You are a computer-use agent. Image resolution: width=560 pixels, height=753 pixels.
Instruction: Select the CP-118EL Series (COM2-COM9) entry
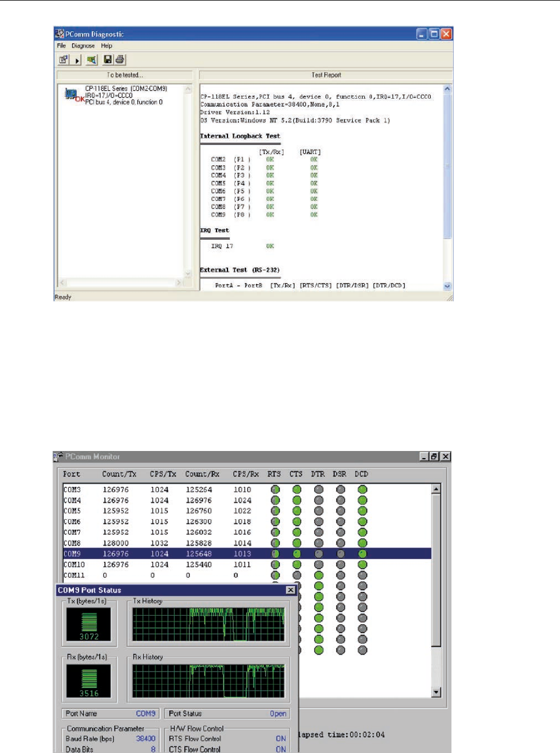(x=126, y=88)
